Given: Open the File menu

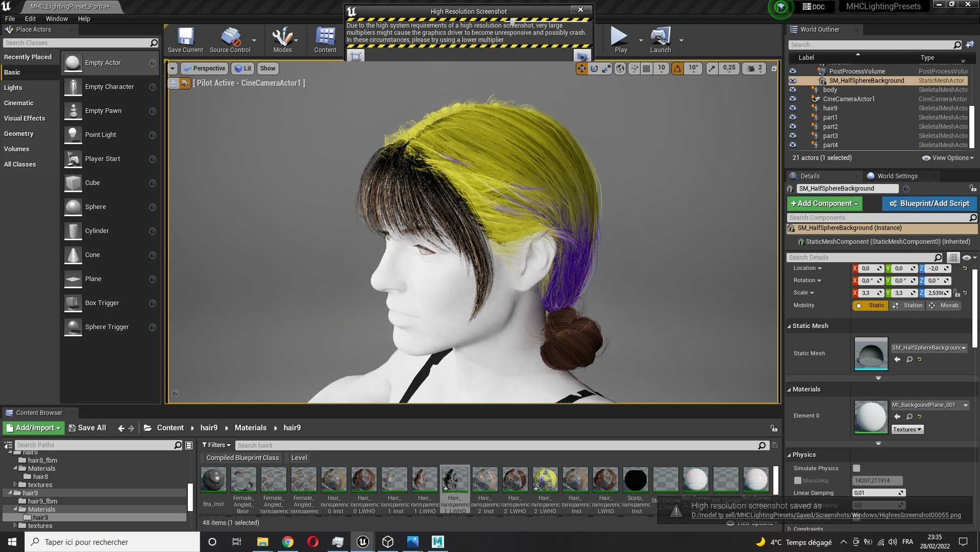Looking at the screenshot, I should pos(10,19).
